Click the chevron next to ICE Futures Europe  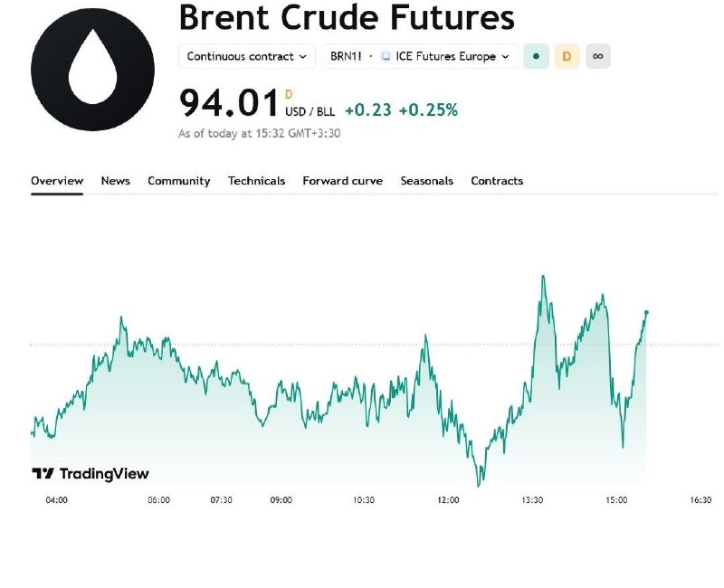click(506, 57)
